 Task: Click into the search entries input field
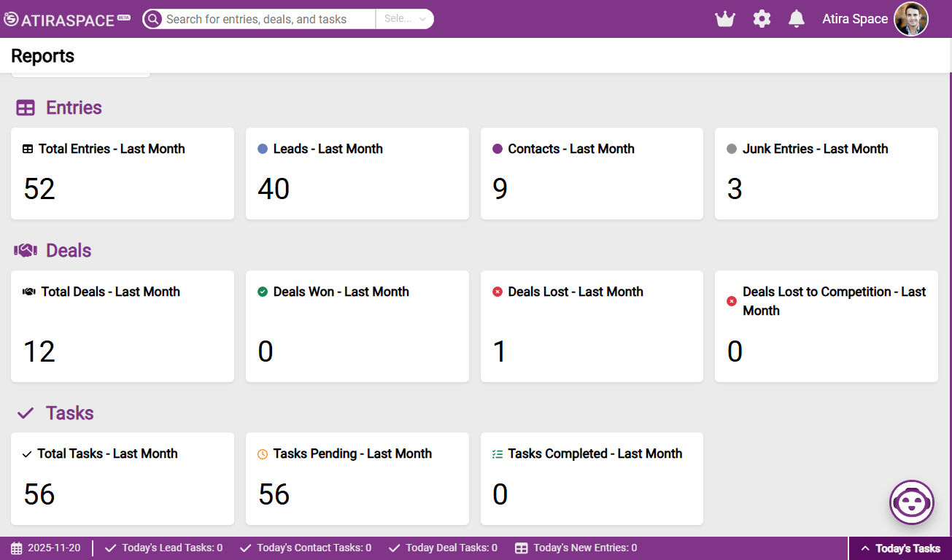pos(266,19)
